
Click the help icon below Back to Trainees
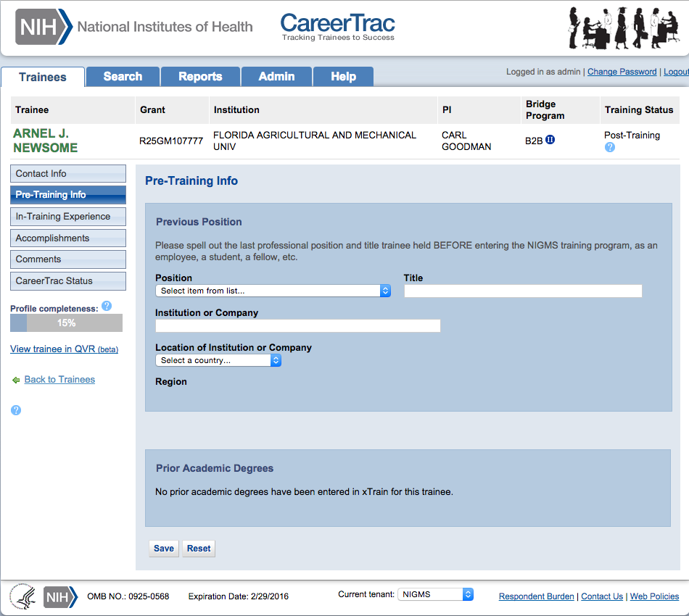click(16, 410)
